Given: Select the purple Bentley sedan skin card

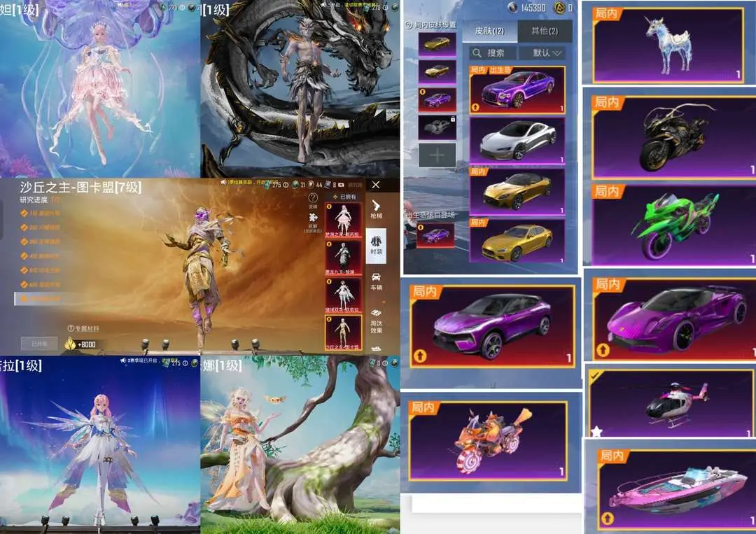Looking at the screenshot, I should pos(517,90).
